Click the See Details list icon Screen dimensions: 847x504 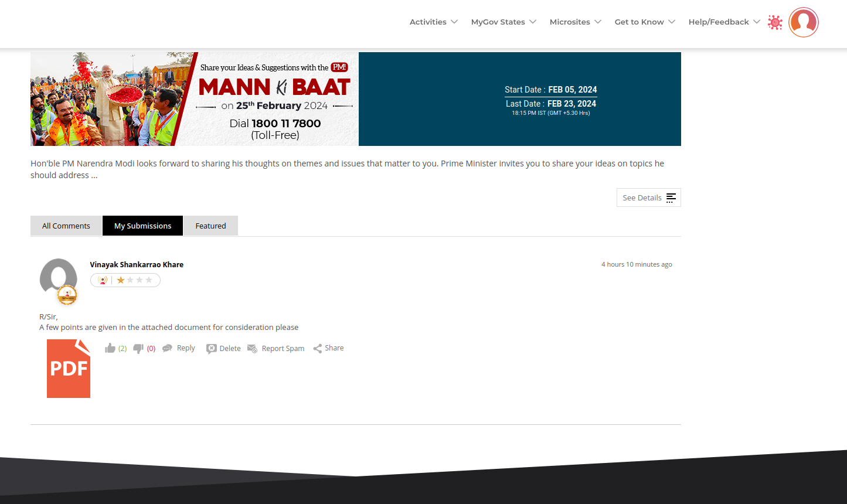coord(671,198)
